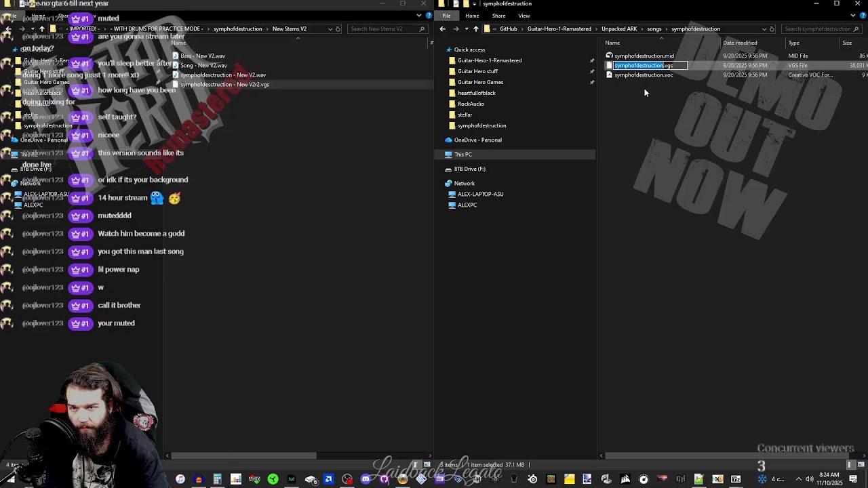Expand address history dropdown in symphofdestruction window
The image size is (868, 488).
(764, 29)
